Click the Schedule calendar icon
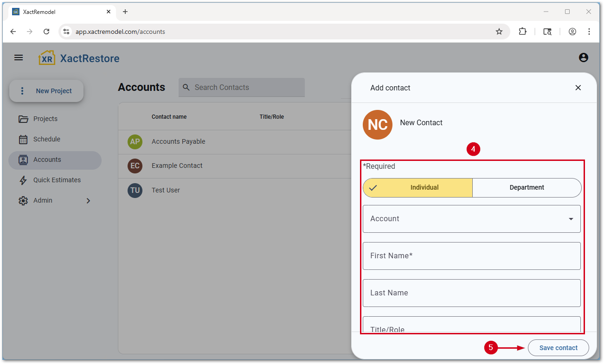The image size is (604, 364). click(23, 139)
